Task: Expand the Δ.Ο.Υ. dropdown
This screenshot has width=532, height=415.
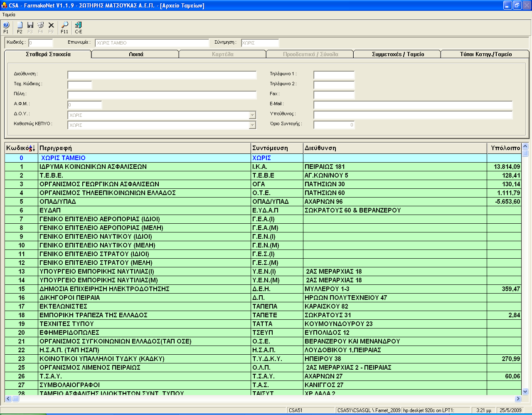Action: (x=252, y=115)
